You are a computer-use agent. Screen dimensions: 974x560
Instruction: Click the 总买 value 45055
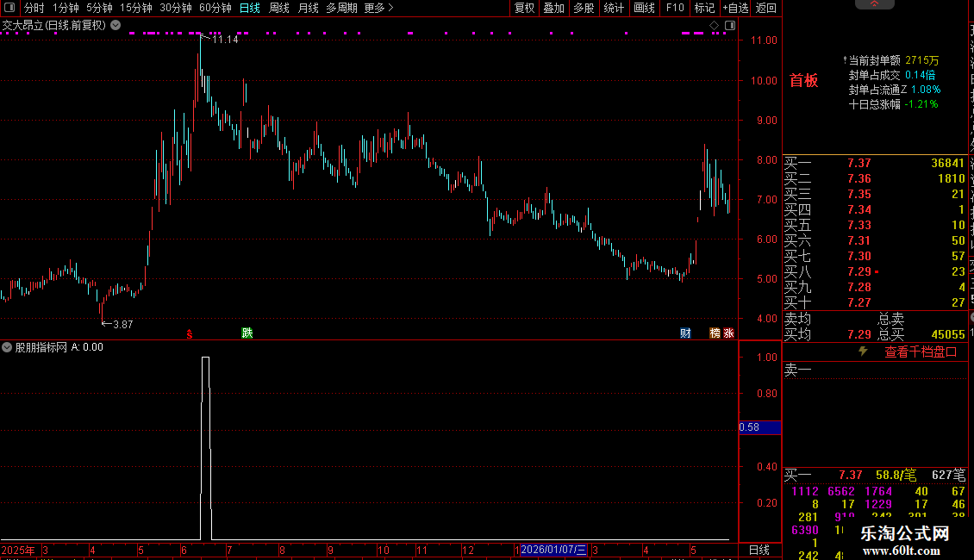click(948, 334)
